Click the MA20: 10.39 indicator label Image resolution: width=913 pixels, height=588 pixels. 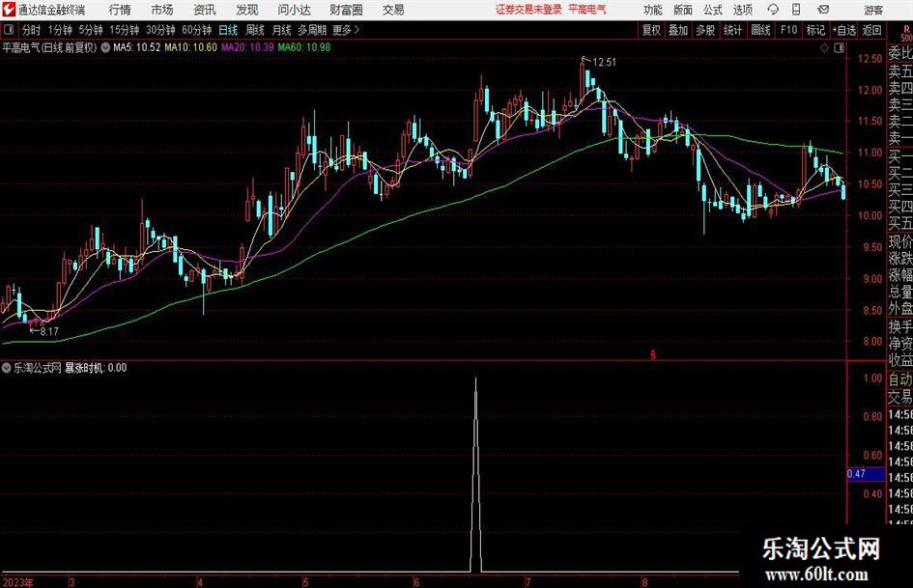coord(247,47)
